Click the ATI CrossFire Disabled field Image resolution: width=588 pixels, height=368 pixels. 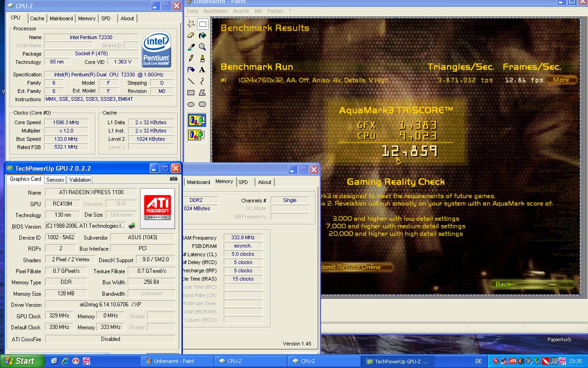110,339
